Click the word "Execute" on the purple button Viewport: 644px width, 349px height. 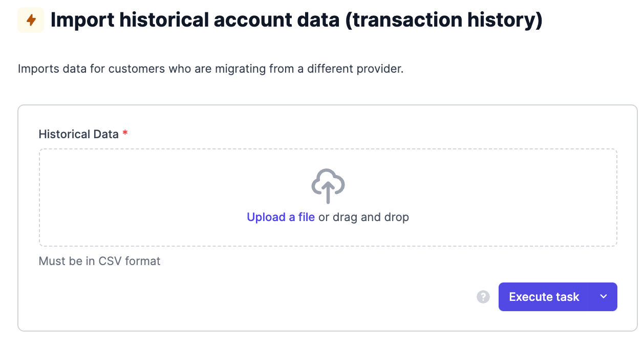(529, 297)
